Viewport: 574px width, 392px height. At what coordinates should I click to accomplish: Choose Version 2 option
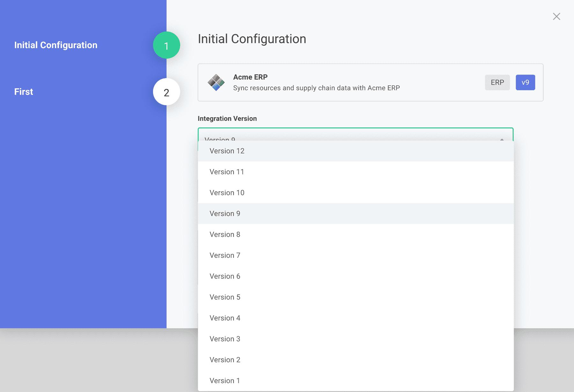coord(356,360)
